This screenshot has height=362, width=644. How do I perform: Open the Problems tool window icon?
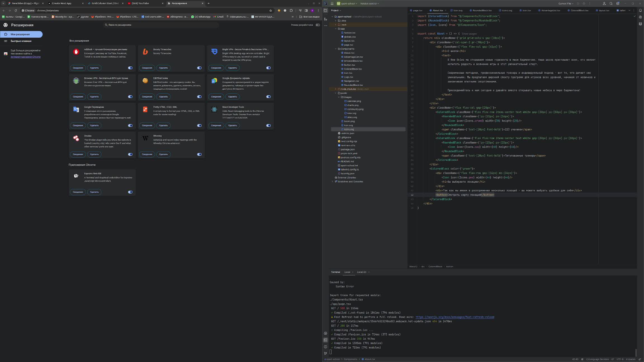click(325, 347)
